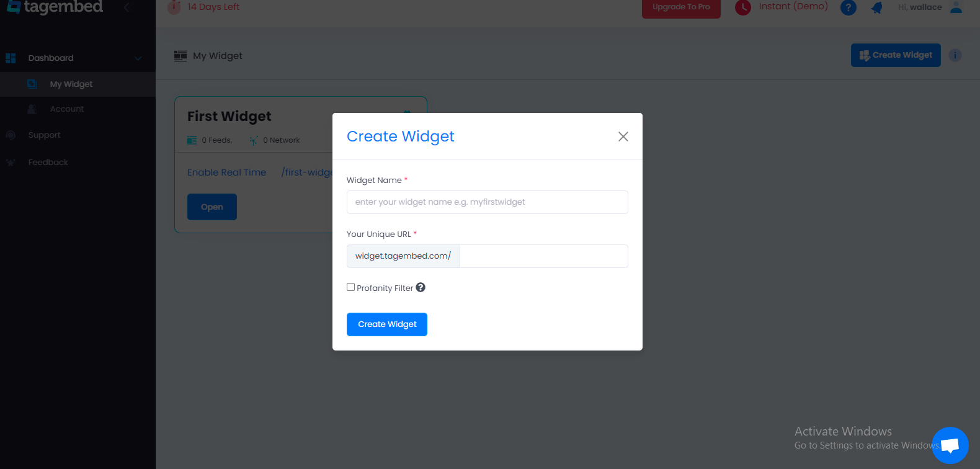The width and height of the screenshot is (980, 469).
Task: Open notifications bell icon
Action: click(x=876, y=7)
